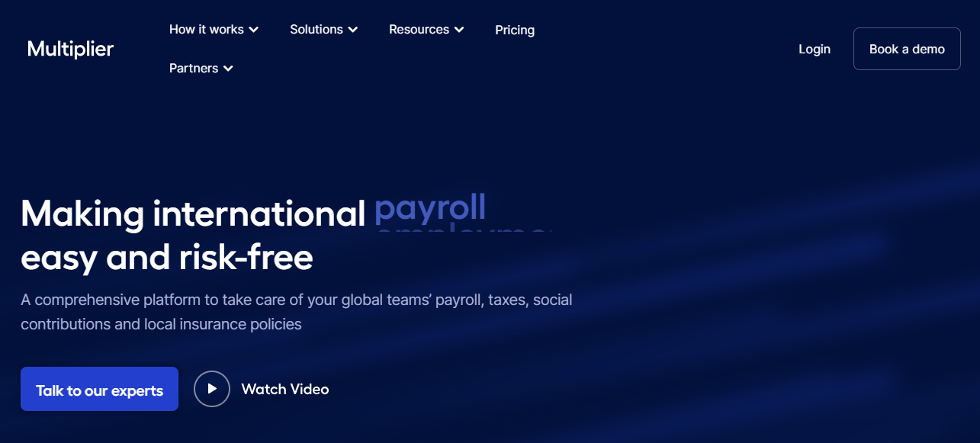Viewport: 980px width, 443px height.
Task: Open the How it works menu
Action: coord(214,30)
